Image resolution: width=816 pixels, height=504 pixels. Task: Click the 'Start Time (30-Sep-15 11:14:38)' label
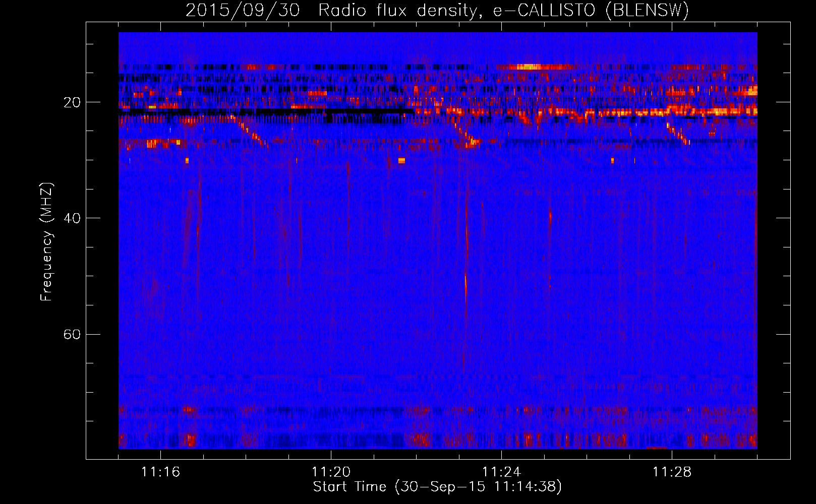(x=437, y=487)
